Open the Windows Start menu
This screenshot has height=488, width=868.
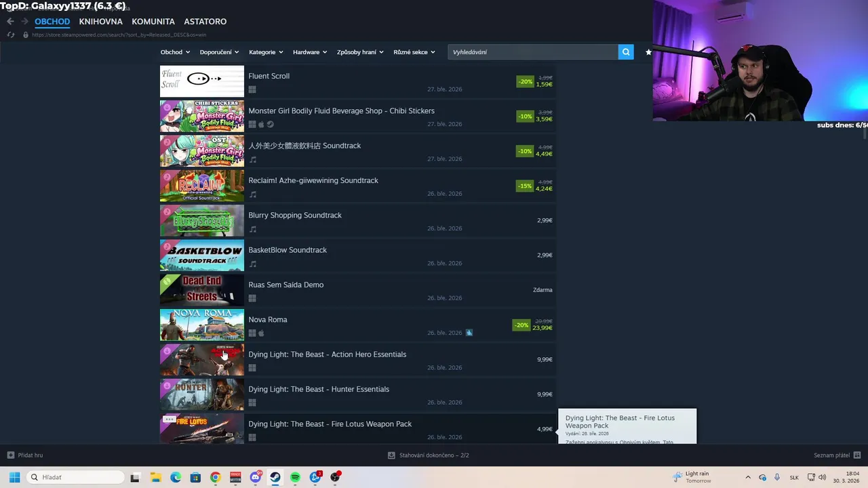[14, 477]
